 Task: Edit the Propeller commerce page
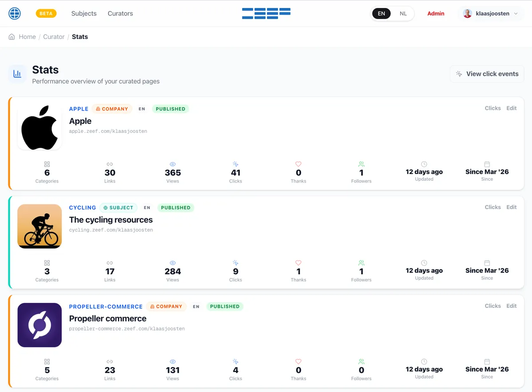[512, 306]
